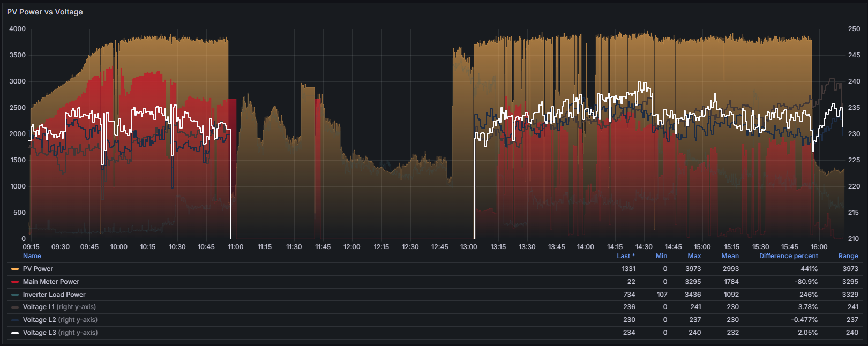
Task: Sort legend by Range column header
Action: click(x=848, y=256)
